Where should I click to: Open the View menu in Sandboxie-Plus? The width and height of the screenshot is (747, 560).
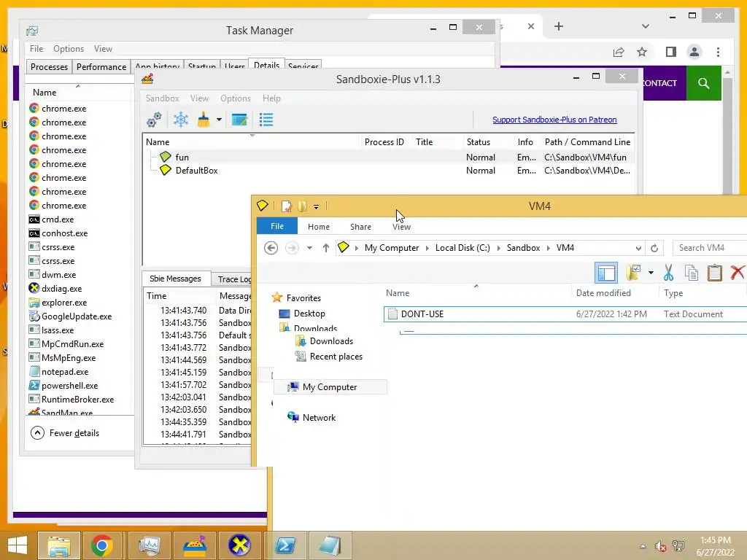tap(199, 98)
